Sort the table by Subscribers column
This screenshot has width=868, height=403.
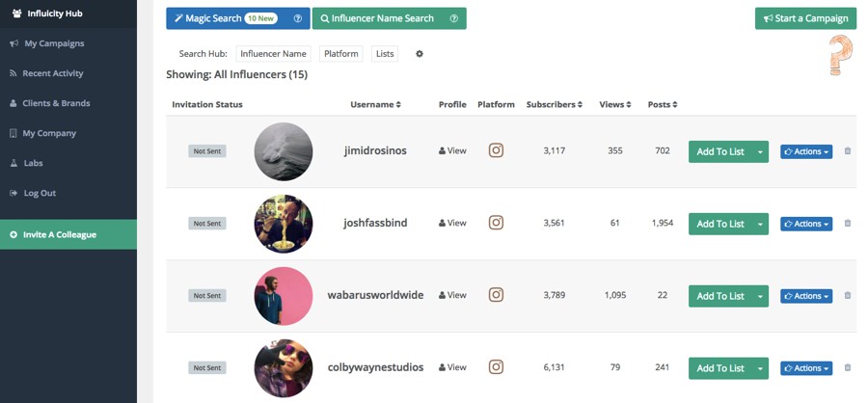555,104
